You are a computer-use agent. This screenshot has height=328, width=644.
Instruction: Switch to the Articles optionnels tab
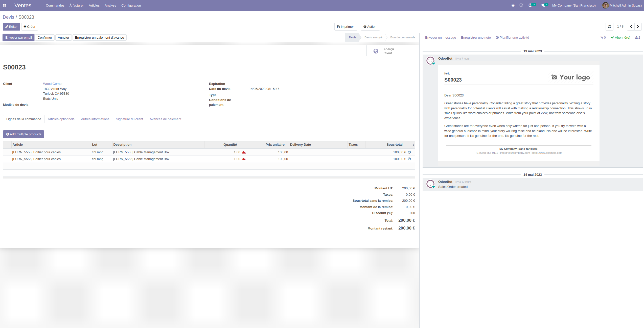pyautogui.click(x=61, y=119)
